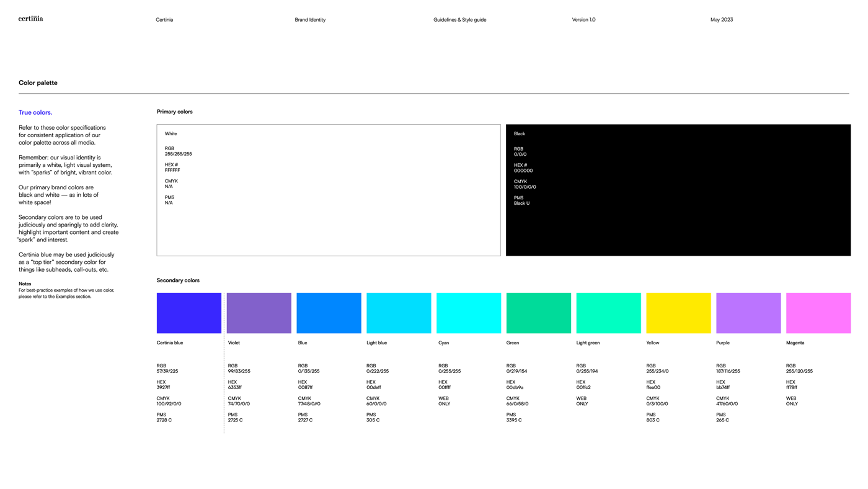Click 'Guidelines & Style guide' header text
This screenshot has width=868, height=489.
[x=459, y=20]
